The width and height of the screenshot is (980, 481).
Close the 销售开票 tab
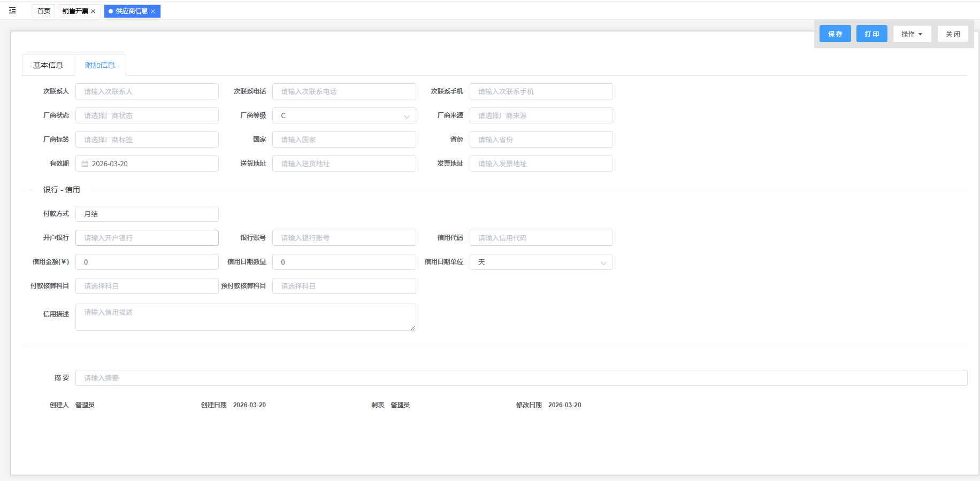pos(93,11)
